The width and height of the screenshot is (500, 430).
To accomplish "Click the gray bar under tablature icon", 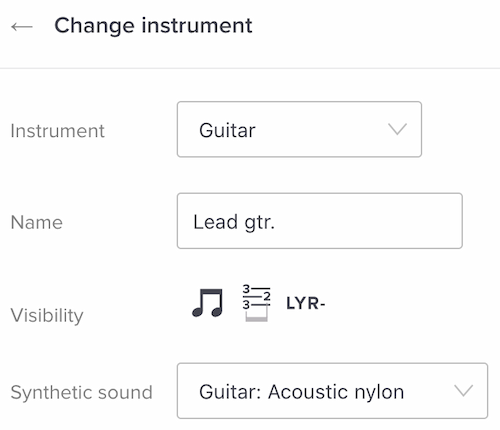I will tap(256, 319).
